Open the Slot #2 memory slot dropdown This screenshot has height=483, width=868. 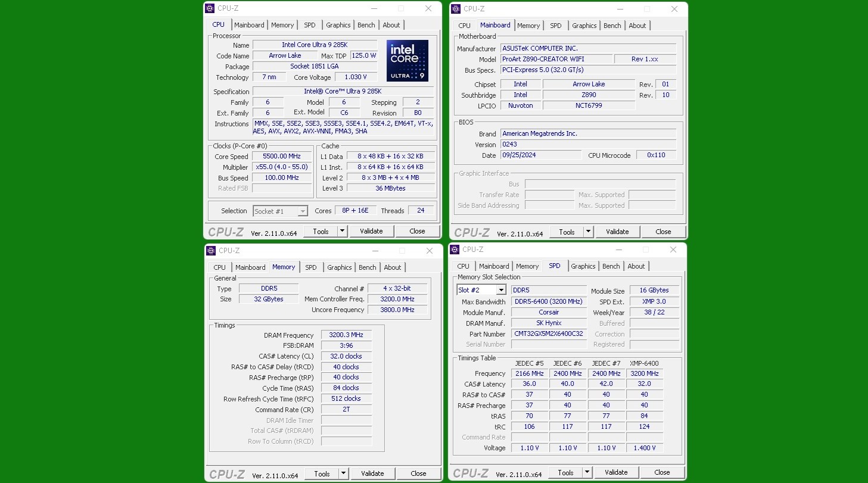pos(500,290)
